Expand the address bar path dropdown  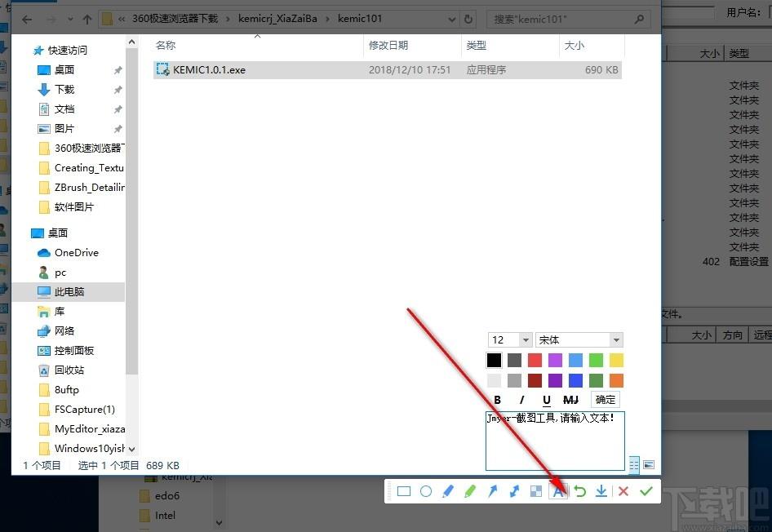pos(452,20)
